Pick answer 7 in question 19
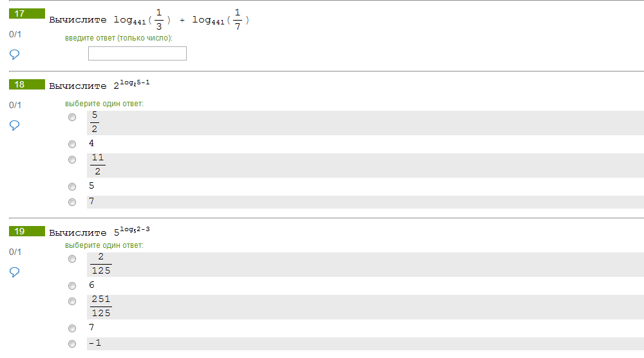 click(72, 328)
